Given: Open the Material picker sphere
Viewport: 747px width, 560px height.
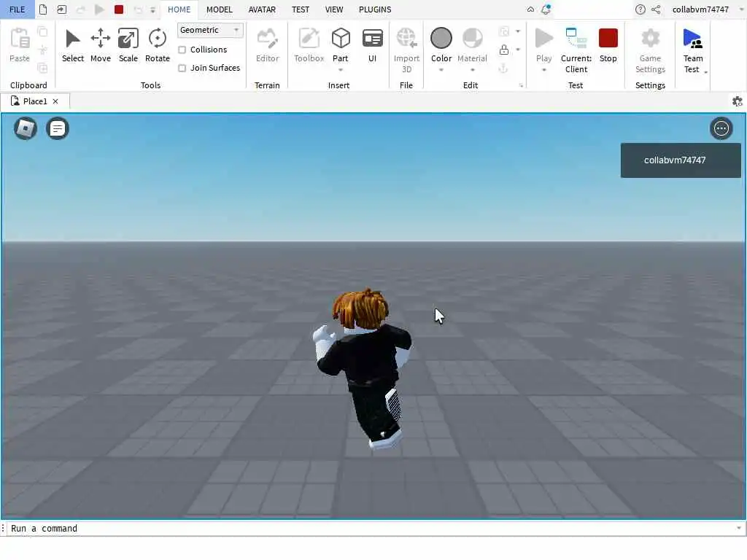Looking at the screenshot, I should [473, 38].
